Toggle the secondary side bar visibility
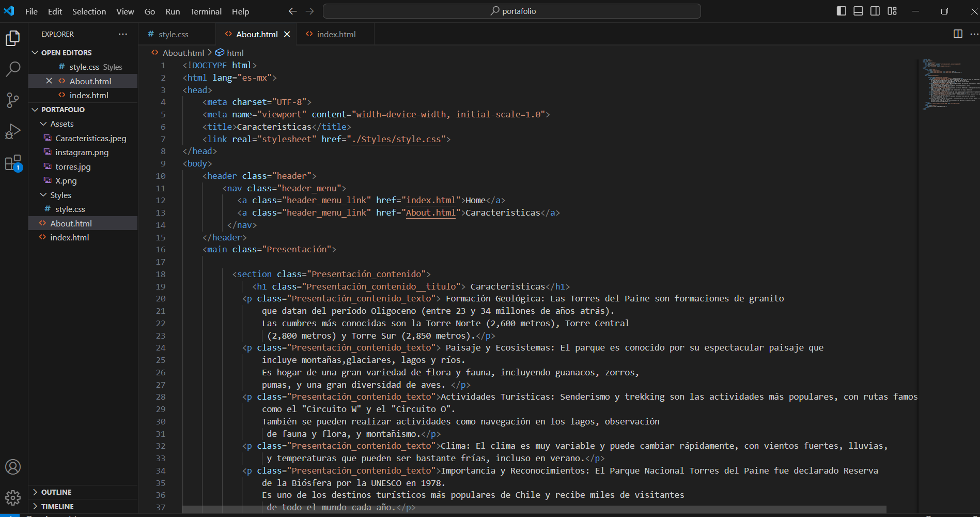The width and height of the screenshot is (980, 517). [x=875, y=11]
